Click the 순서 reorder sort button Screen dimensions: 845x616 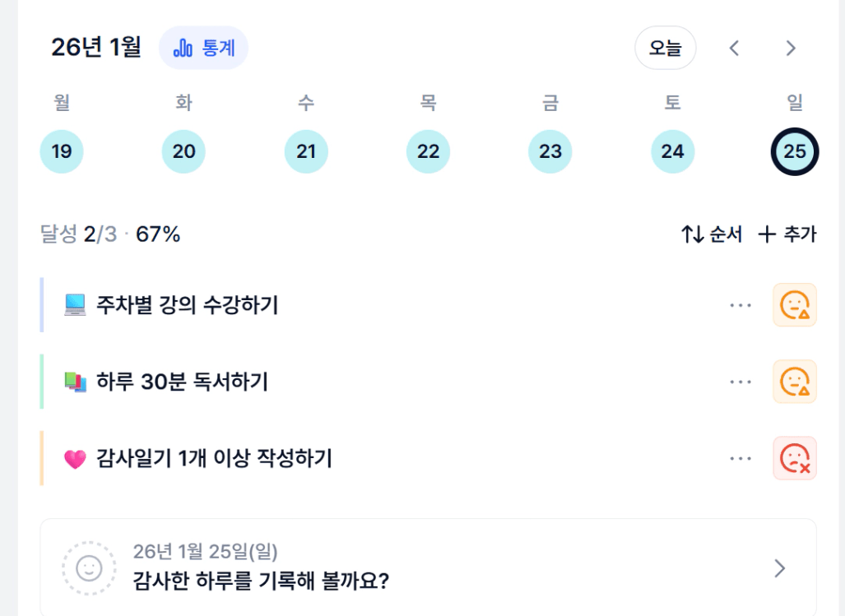pyautogui.click(x=712, y=234)
